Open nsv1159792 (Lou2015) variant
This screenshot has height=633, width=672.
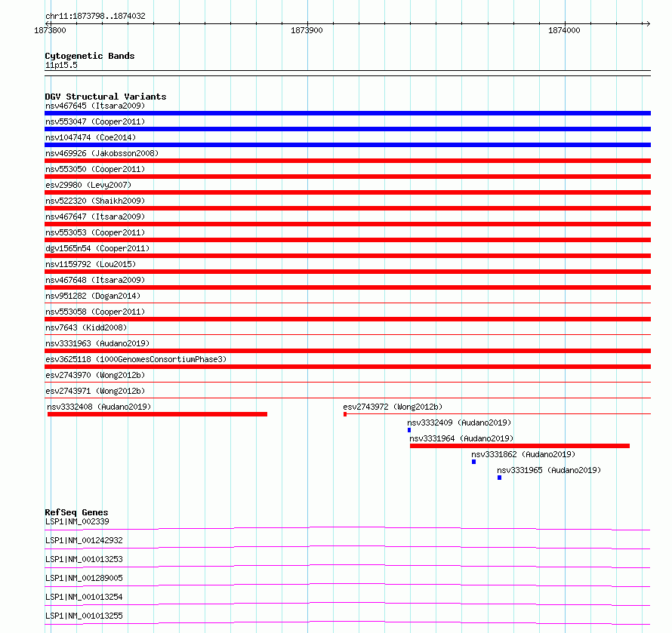pos(91,264)
